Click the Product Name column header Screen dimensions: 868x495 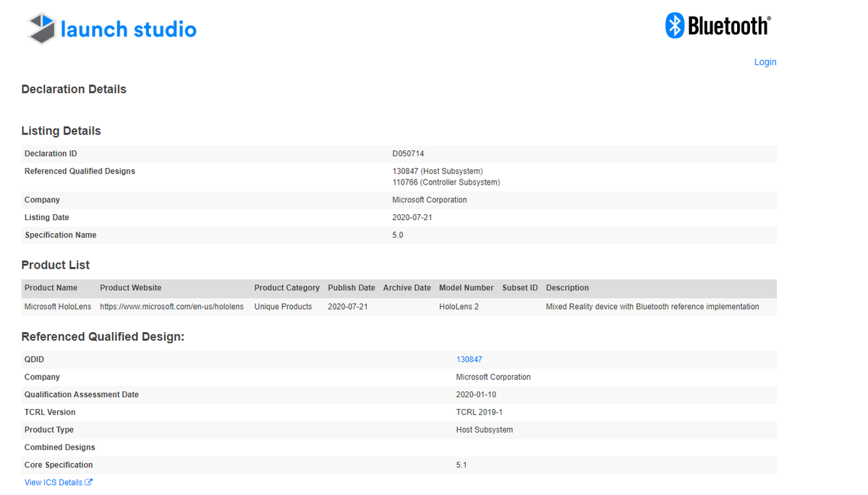(x=51, y=288)
